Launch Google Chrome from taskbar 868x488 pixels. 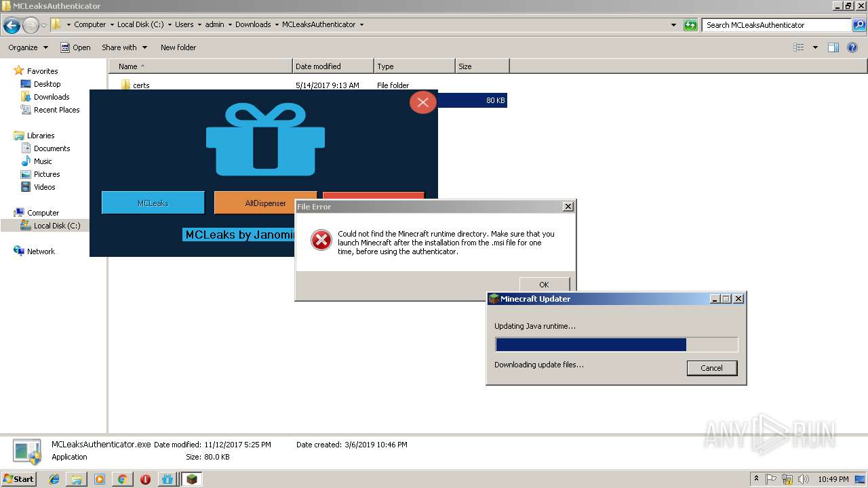(x=122, y=479)
